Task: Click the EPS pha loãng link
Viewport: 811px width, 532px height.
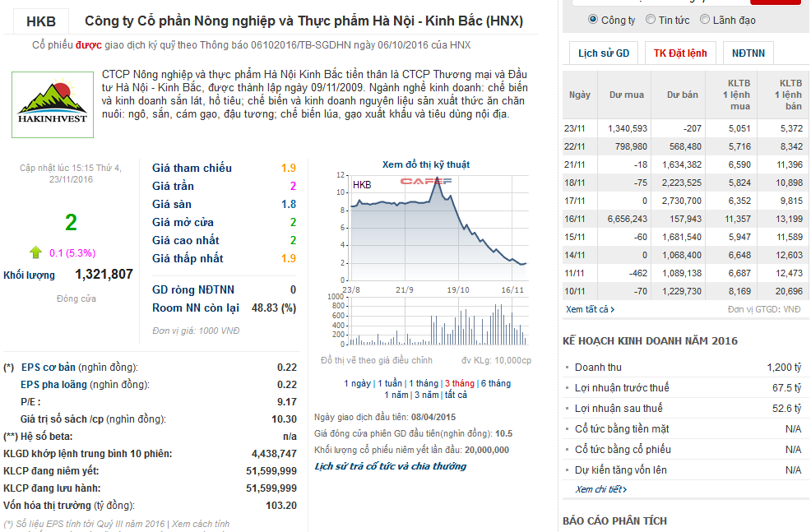Action: (x=53, y=384)
